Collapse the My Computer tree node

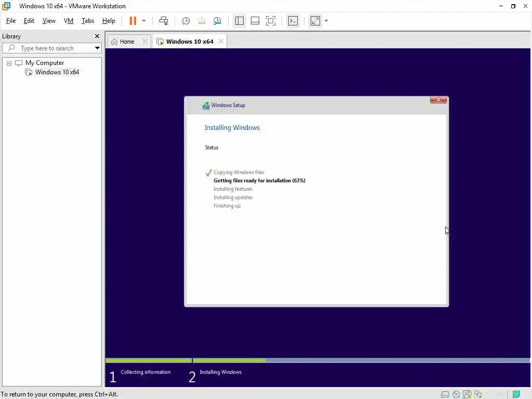[x=9, y=63]
